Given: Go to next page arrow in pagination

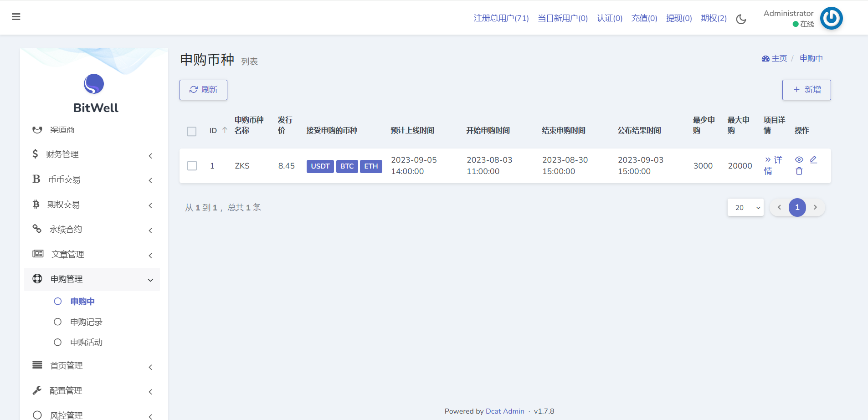Looking at the screenshot, I should [815, 208].
